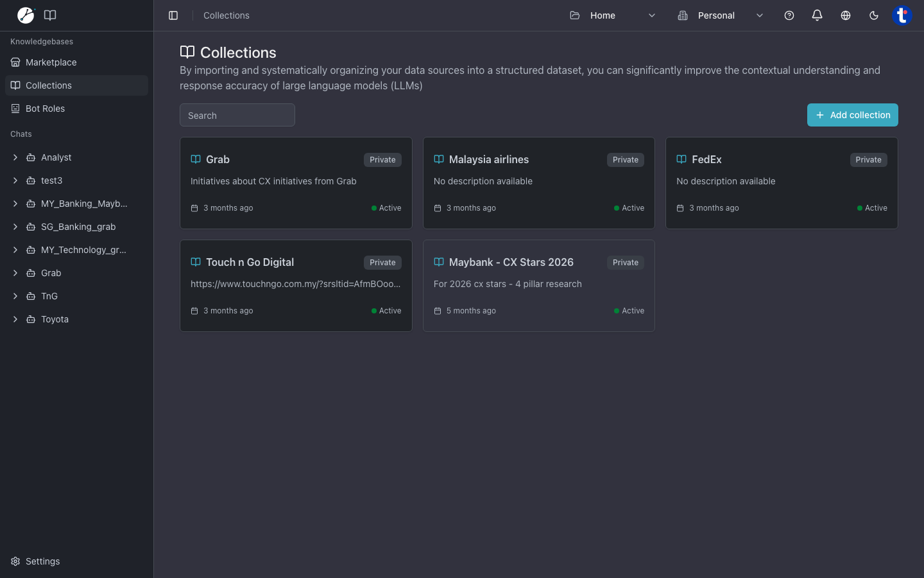The height and width of the screenshot is (578, 924).
Task: Expand the Analyst chat group
Action: 15,157
